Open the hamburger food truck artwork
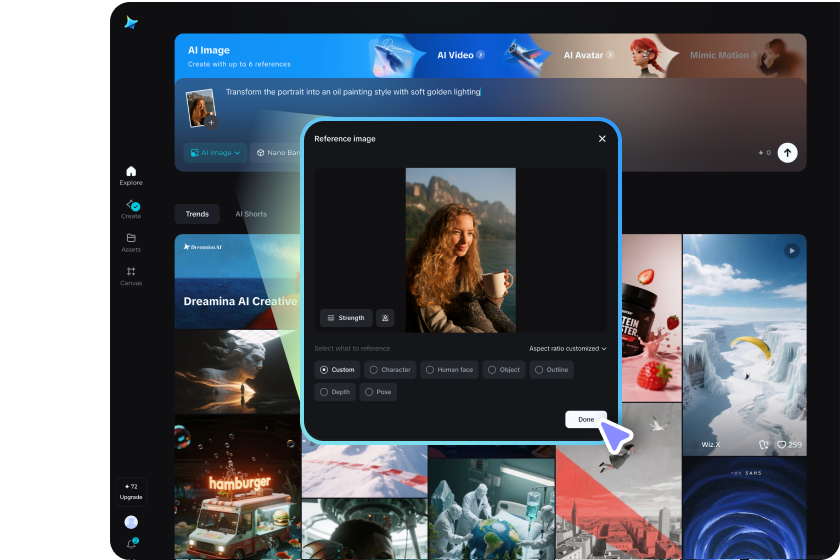 pyautogui.click(x=237, y=487)
